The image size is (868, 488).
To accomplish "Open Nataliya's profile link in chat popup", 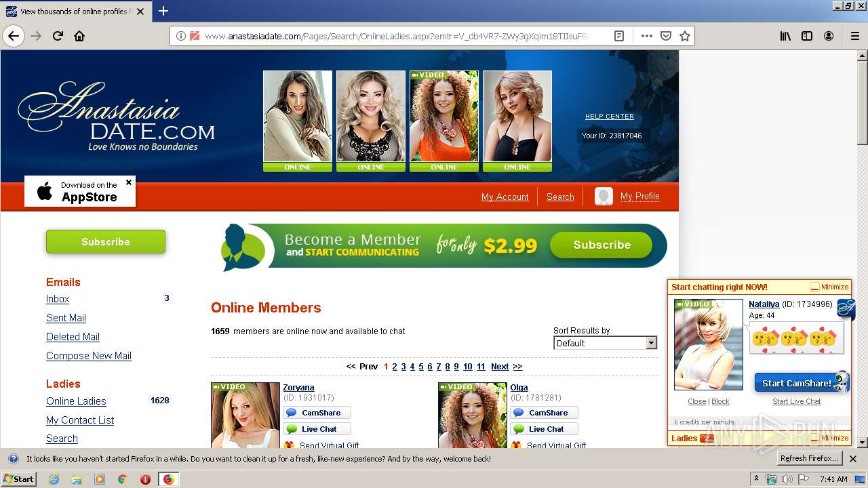I will pos(764,304).
